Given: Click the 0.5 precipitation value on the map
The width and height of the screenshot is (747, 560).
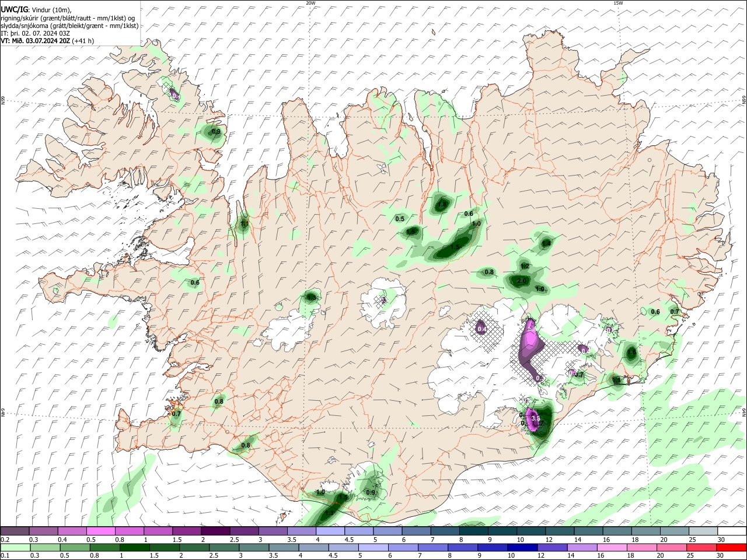Looking at the screenshot, I should (x=400, y=219).
